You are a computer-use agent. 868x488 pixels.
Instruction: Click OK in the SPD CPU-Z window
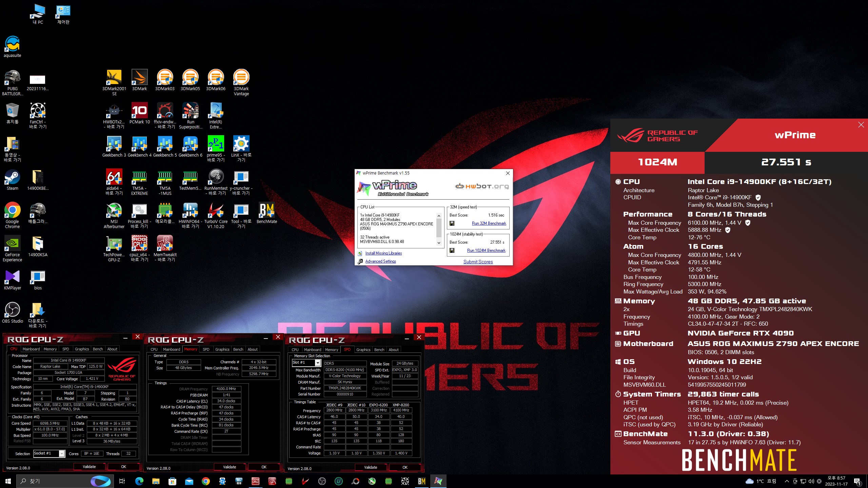click(405, 467)
